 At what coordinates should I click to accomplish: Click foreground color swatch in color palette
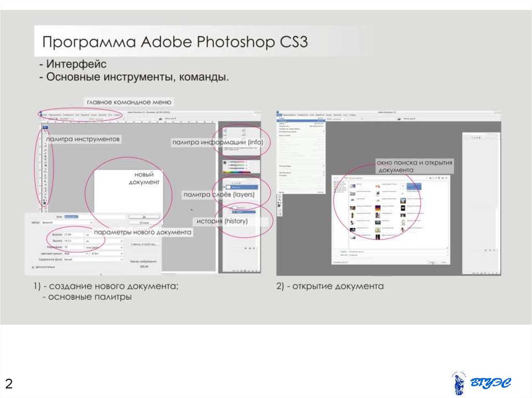point(225,162)
